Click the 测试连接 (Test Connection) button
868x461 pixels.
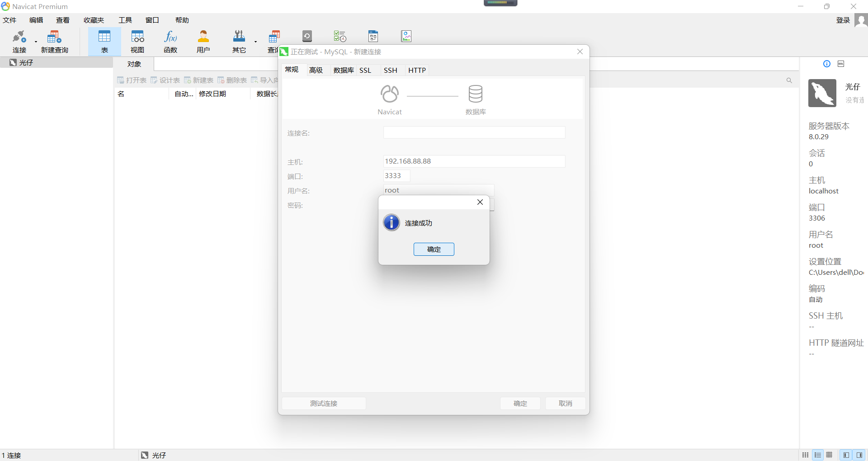pyautogui.click(x=324, y=404)
